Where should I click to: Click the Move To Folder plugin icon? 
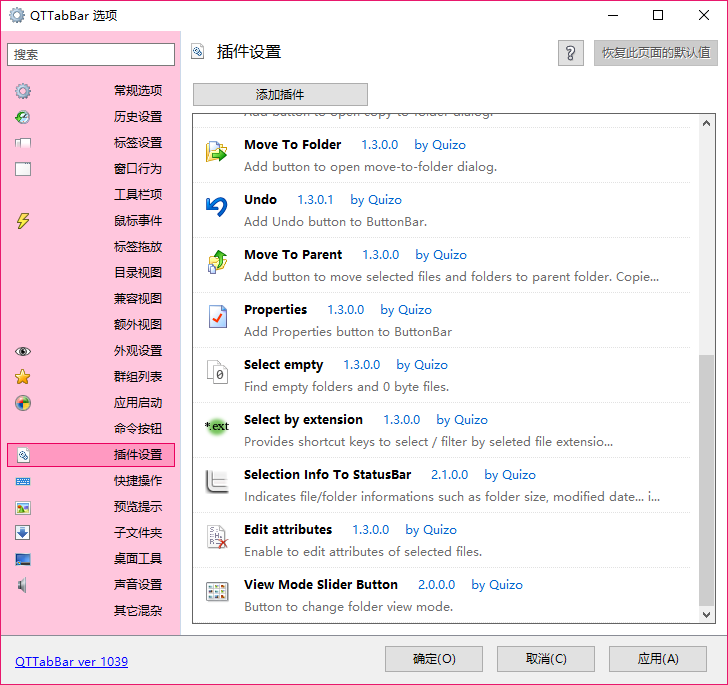(216, 152)
